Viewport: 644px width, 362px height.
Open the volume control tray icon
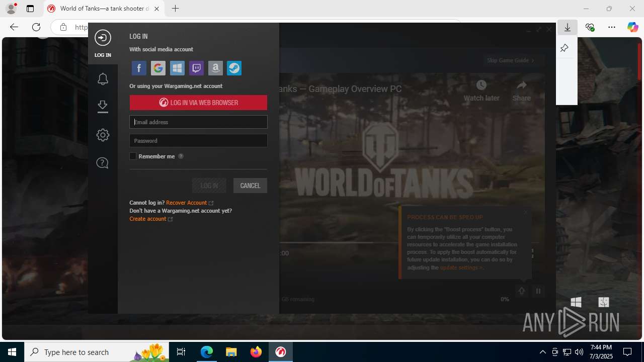coord(579,352)
